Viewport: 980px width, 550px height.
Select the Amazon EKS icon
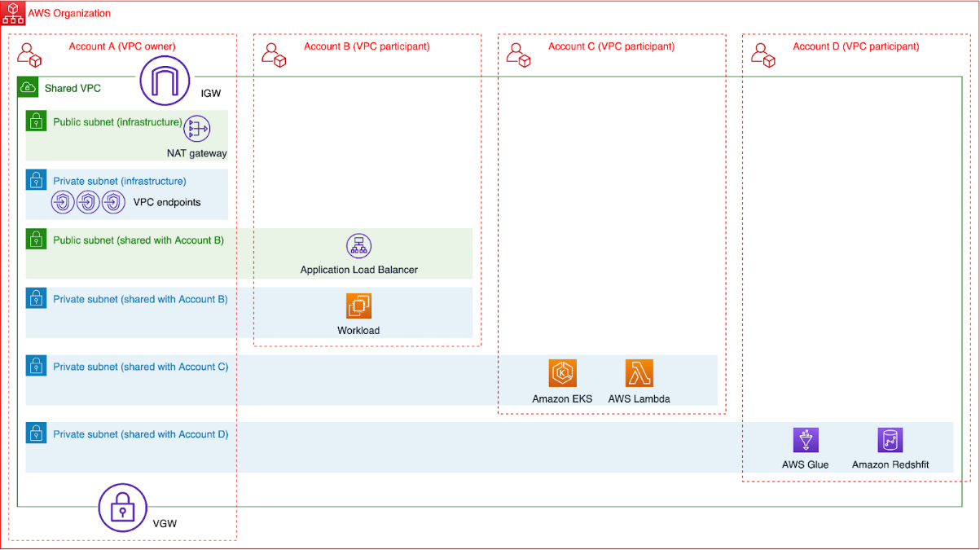(x=562, y=373)
